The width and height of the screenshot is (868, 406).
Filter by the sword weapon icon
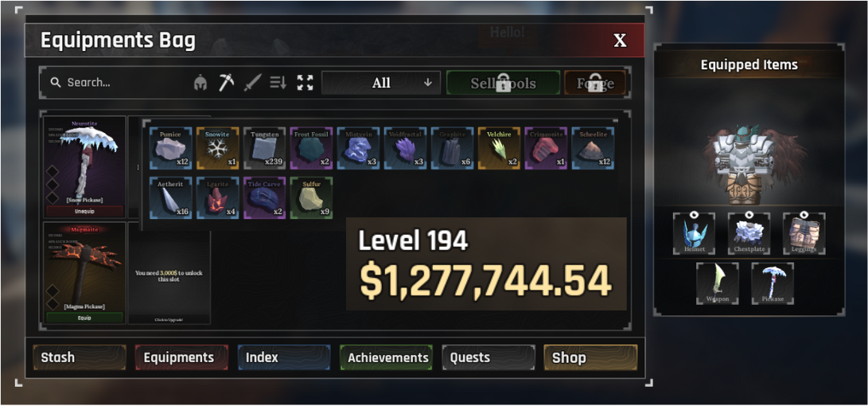pos(252,83)
